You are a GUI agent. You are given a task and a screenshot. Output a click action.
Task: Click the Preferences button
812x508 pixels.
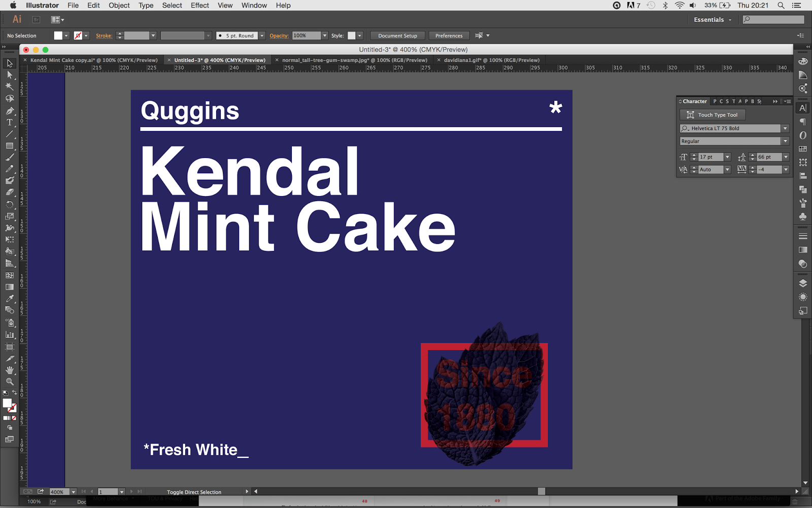click(x=449, y=36)
